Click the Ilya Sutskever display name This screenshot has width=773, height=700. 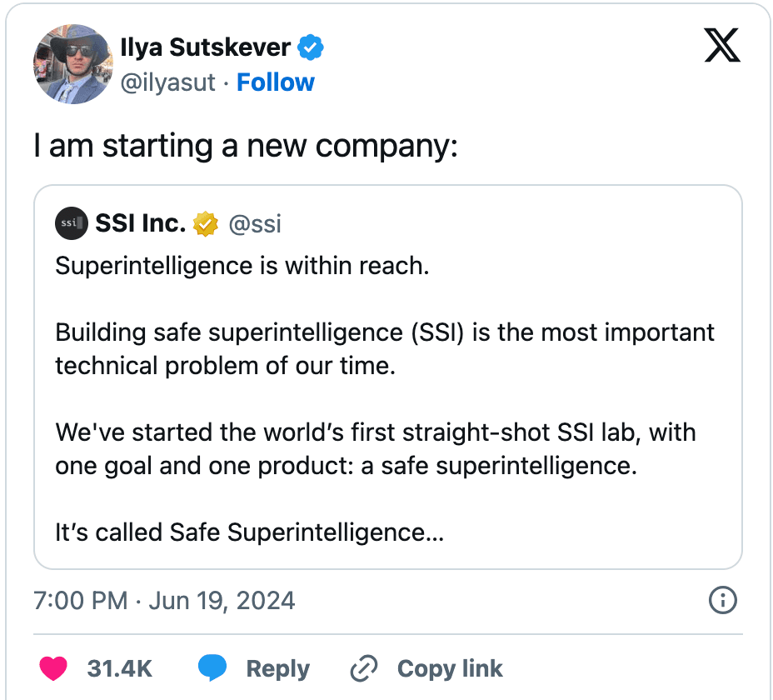click(206, 48)
